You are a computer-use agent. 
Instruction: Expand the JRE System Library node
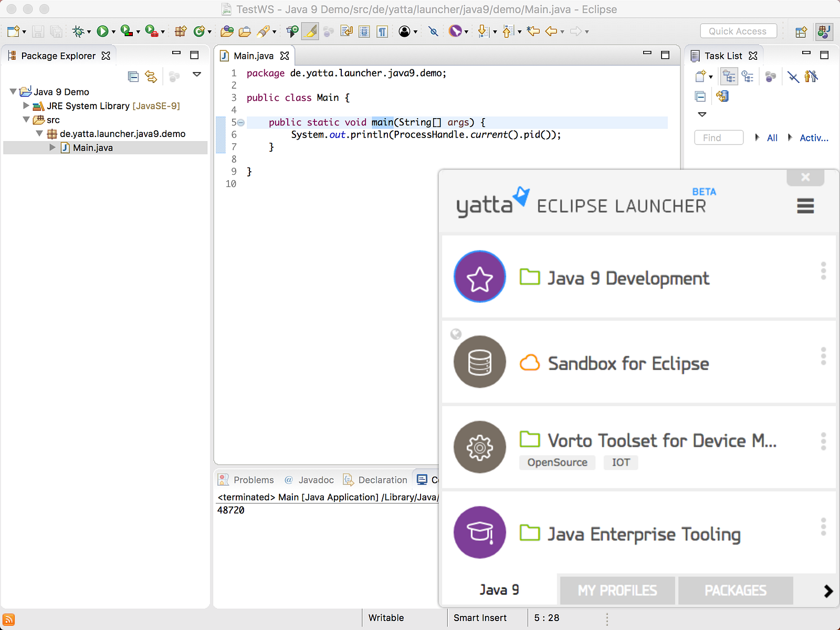[26, 106]
